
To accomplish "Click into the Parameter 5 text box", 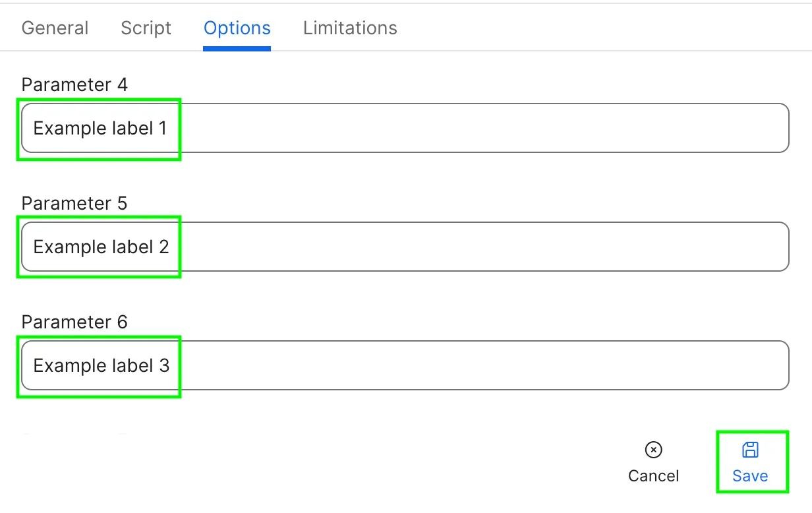I will coord(405,247).
